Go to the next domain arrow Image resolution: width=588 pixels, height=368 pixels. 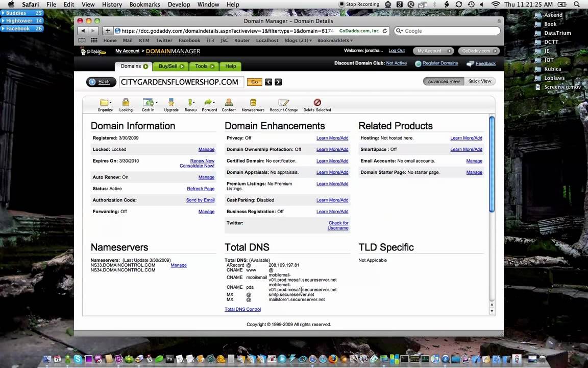(278, 82)
